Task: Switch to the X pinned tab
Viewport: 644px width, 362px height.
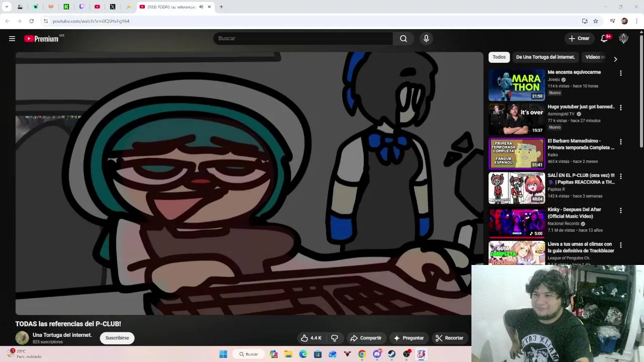Action: click(x=112, y=7)
